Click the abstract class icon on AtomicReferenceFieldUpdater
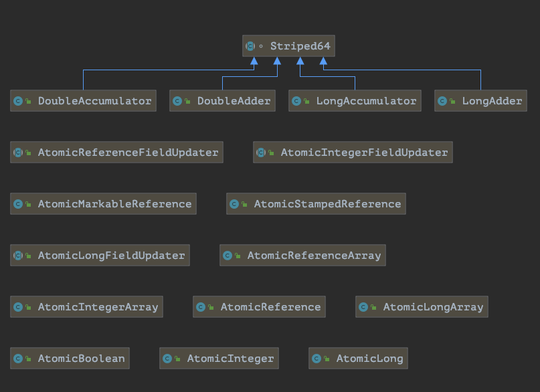The image size is (540, 392). point(18,153)
